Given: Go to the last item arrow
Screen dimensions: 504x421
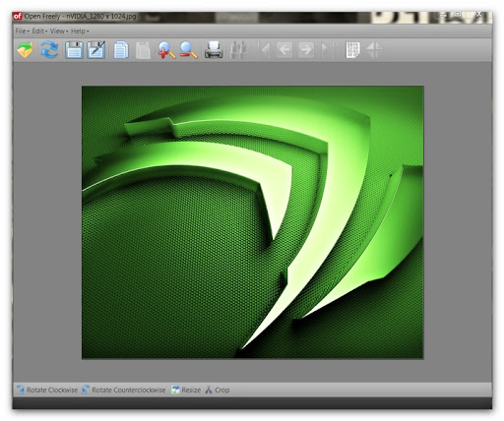Looking at the screenshot, I should [x=327, y=50].
